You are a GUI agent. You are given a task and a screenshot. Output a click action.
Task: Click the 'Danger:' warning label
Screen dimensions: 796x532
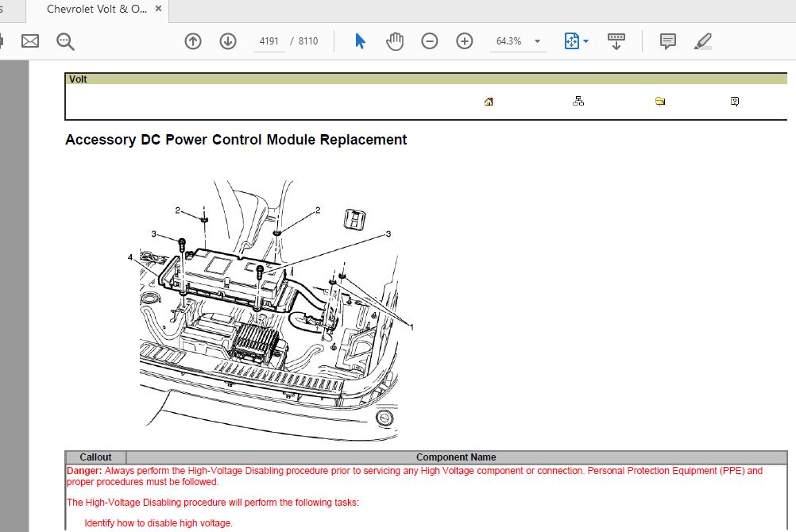point(84,471)
